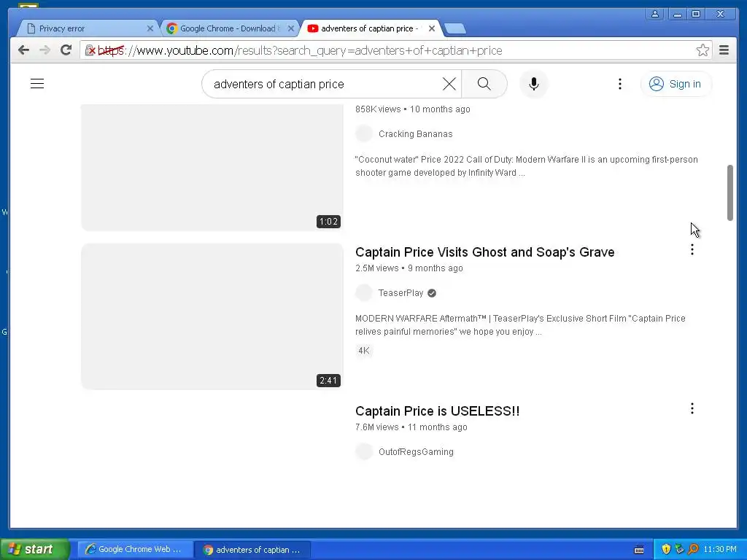This screenshot has height=560, width=747.
Task: Close the YouTube results tab
Action: [x=432, y=28]
